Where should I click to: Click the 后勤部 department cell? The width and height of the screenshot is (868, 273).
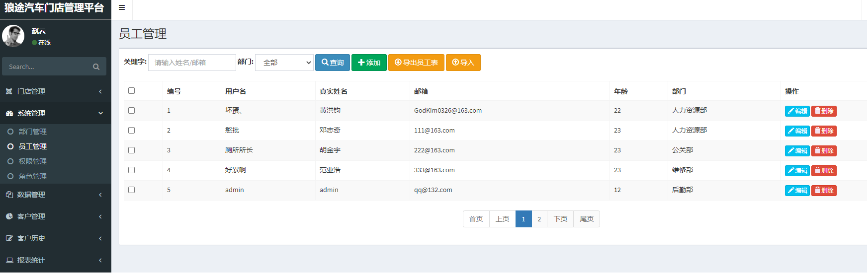tap(683, 190)
